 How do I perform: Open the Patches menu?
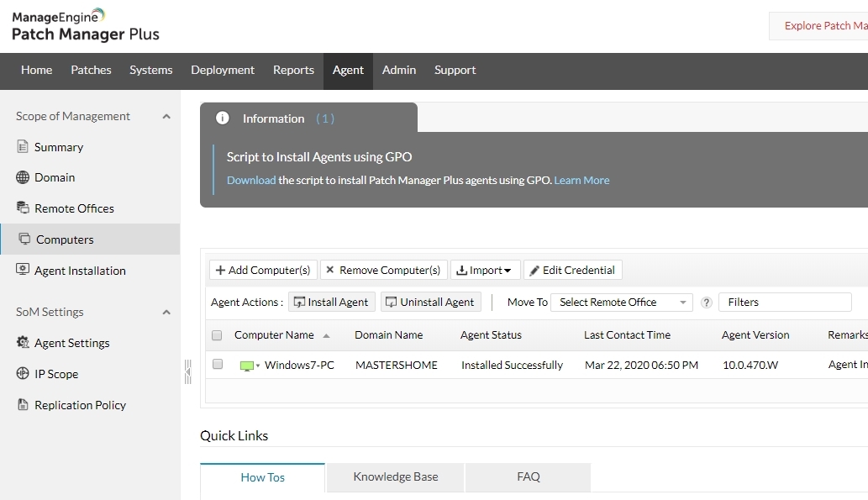(x=91, y=71)
